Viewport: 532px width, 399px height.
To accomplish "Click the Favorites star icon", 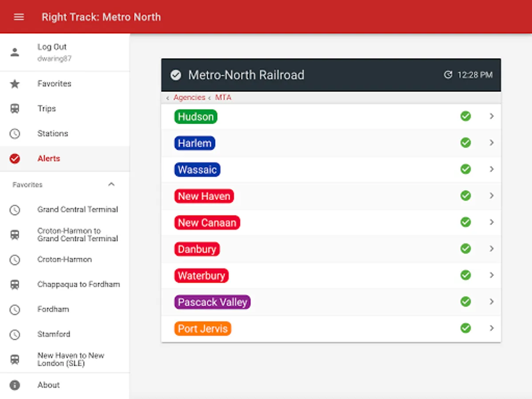I will tap(15, 84).
